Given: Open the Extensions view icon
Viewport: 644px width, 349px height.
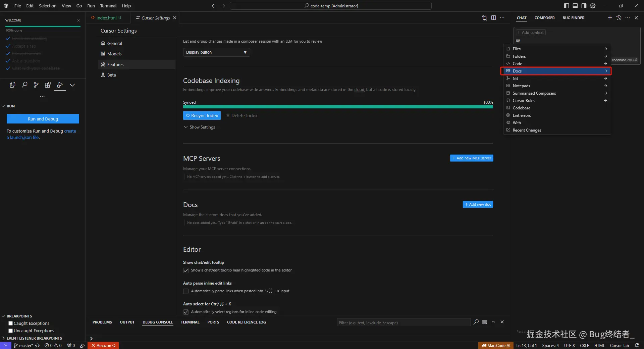Looking at the screenshot, I should [48, 85].
